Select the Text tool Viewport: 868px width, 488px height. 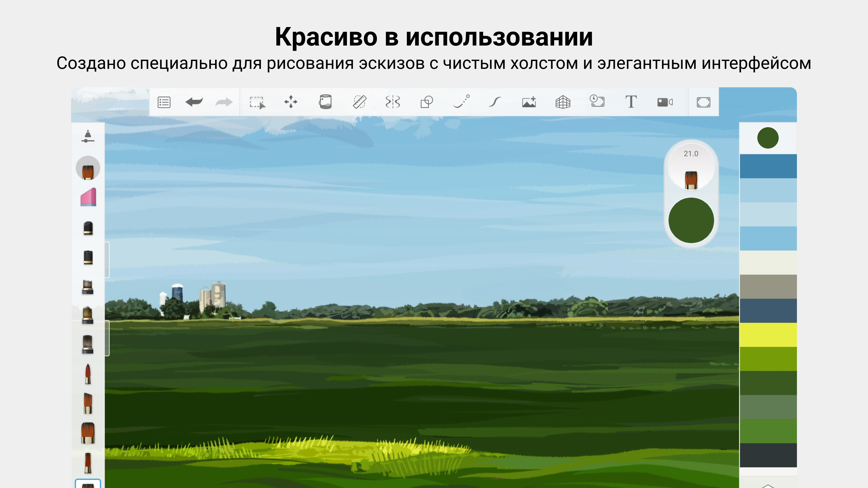(x=631, y=102)
